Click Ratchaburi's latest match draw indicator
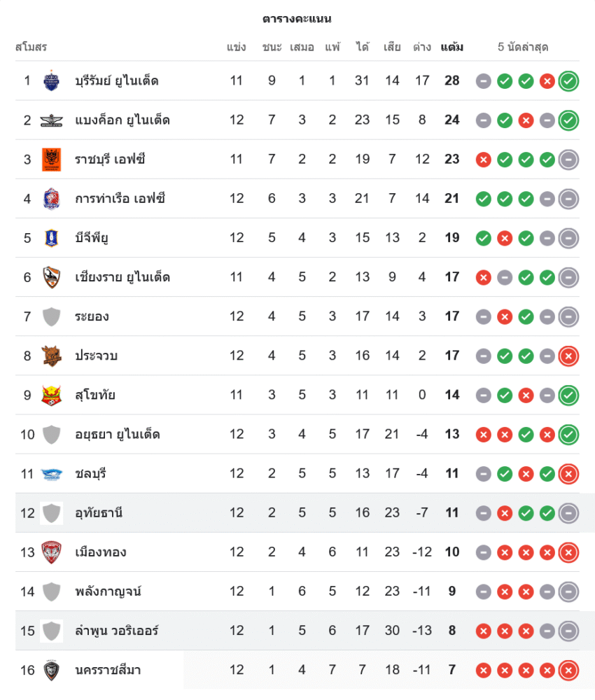Image resolution: width=595 pixels, height=700 pixels. pos(568,159)
